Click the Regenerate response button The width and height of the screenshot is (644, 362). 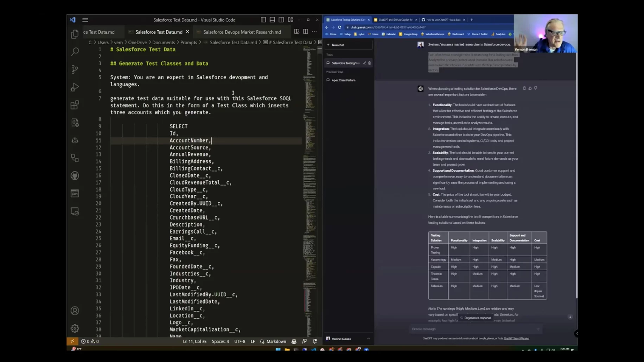[476, 318]
